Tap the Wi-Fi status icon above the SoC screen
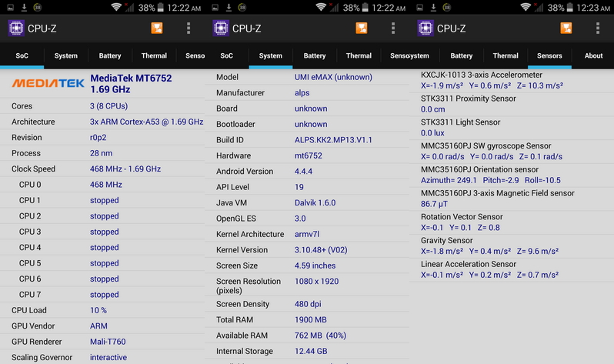 [116, 7]
